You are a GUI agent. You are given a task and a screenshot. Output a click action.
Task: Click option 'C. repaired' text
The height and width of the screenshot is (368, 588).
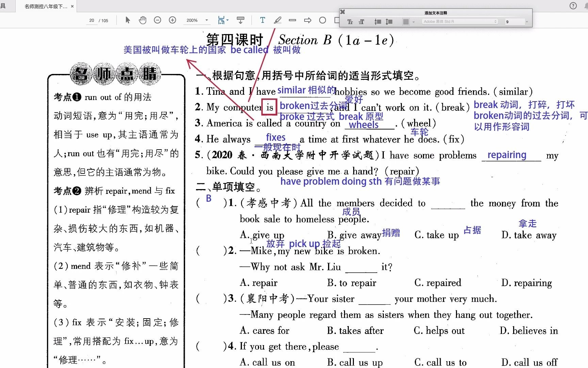(438, 283)
